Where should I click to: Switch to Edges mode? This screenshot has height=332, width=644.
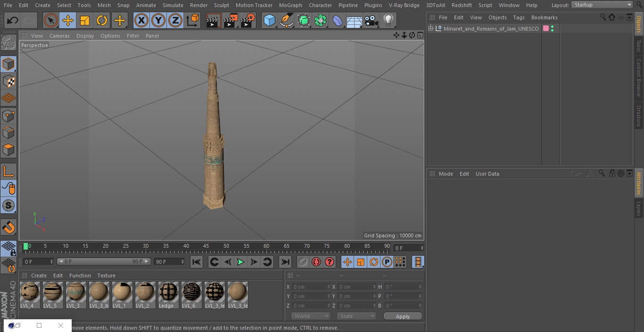pos(8,133)
